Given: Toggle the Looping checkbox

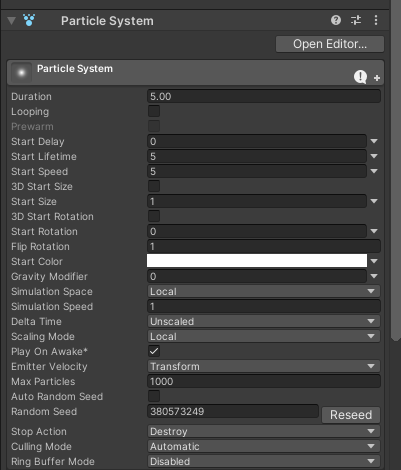Looking at the screenshot, I should click(154, 111).
